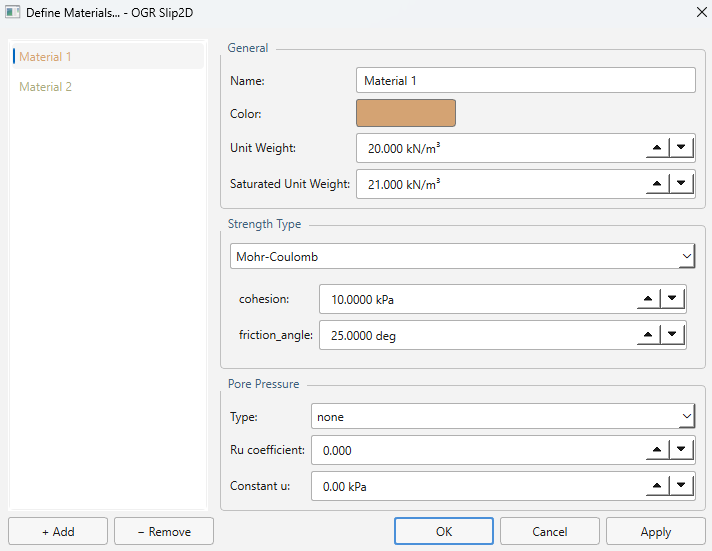
Task: Increase friction_angle with up arrow
Action: (648, 335)
